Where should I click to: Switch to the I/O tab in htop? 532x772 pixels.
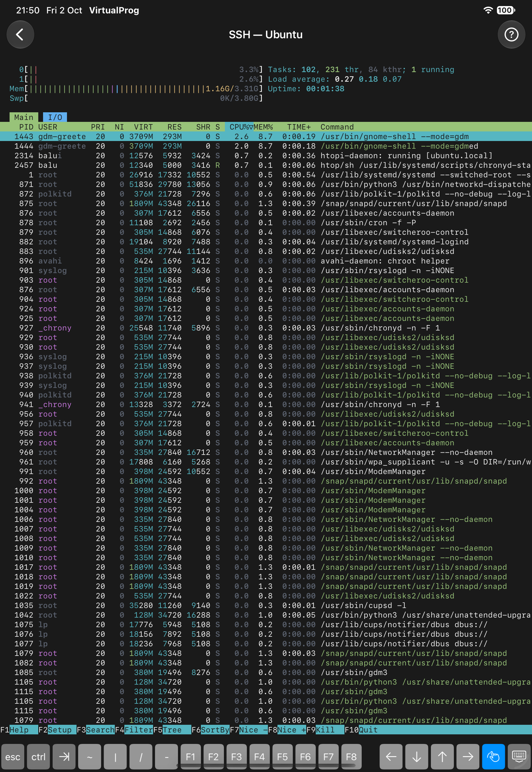click(x=55, y=117)
